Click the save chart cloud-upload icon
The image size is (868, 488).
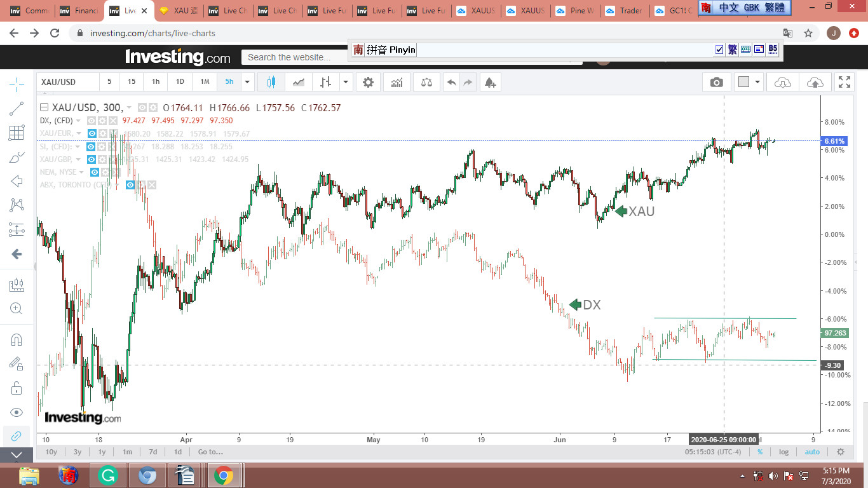[x=815, y=82]
